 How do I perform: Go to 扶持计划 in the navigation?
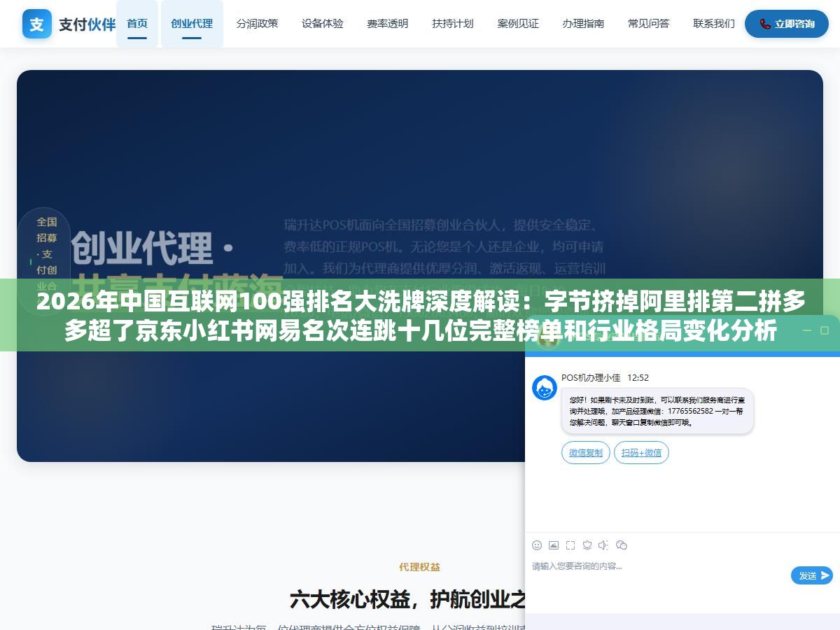coord(453,24)
